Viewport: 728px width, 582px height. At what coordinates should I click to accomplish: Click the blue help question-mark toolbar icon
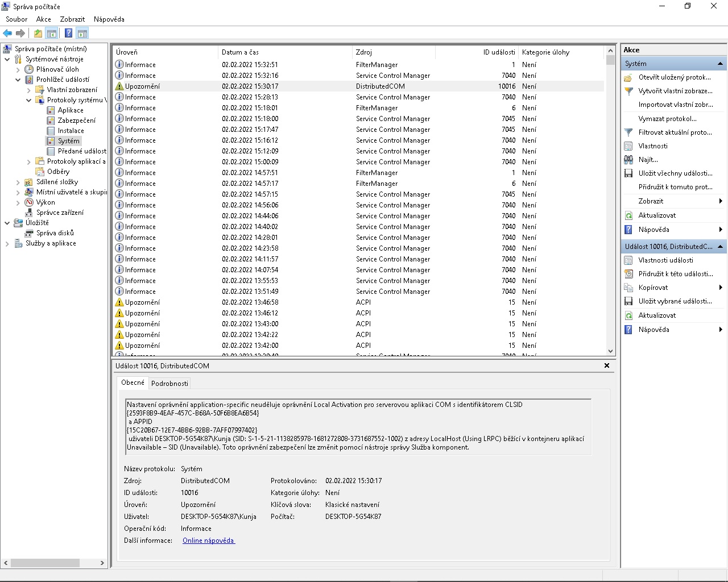click(x=68, y=34)
